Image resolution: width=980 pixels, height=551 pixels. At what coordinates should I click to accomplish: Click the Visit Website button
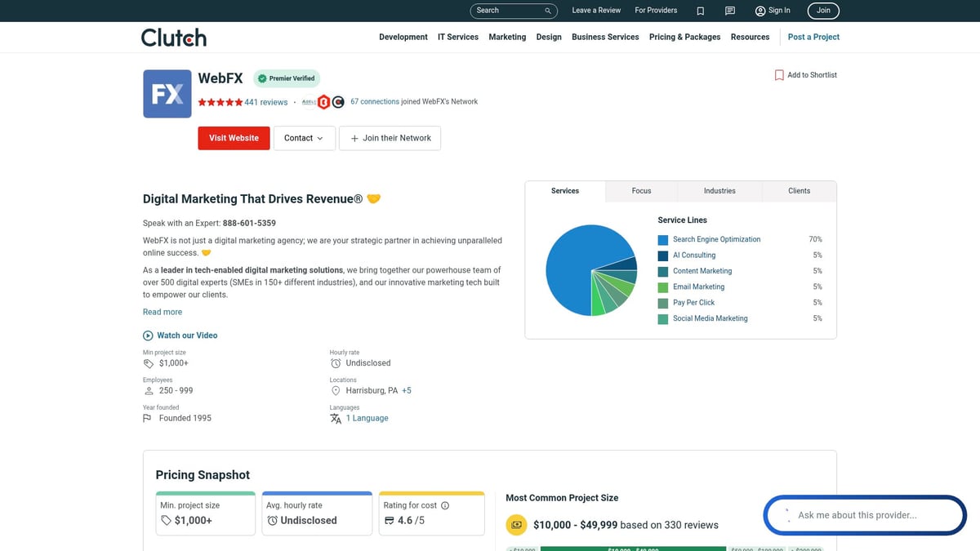234,138
